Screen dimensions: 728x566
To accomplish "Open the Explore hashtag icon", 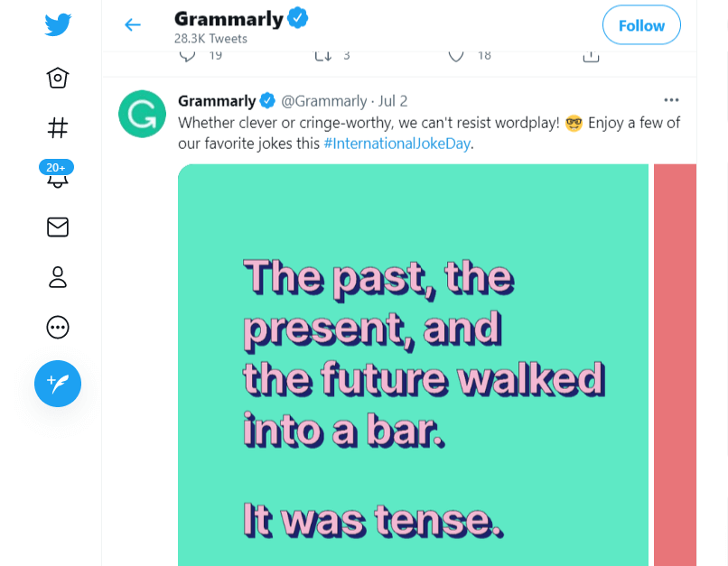I will tap(58, 128).
